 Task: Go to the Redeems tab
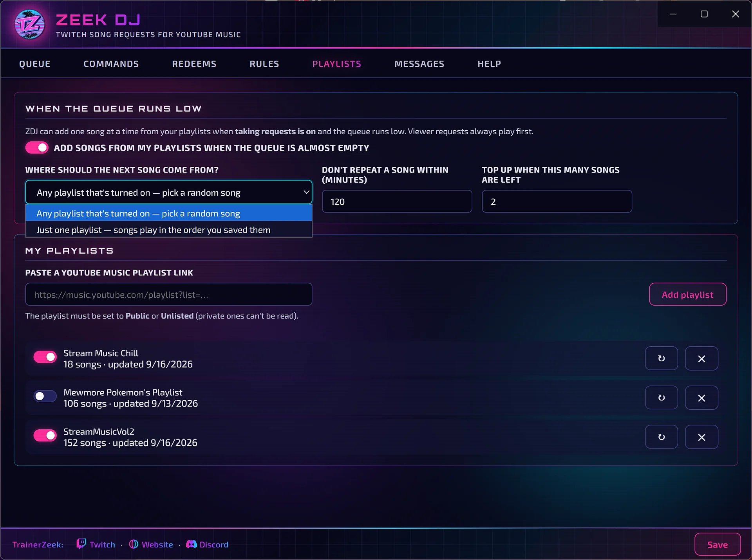(x=194, y=64)
